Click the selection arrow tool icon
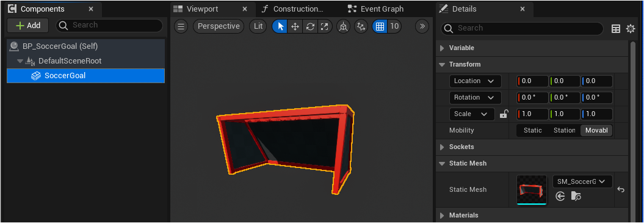This screenshot has width=644, height=223. [x=280, y=26]
